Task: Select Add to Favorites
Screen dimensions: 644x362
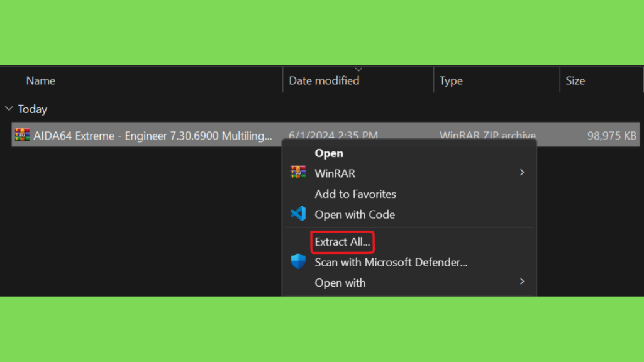Action: (355, 194)
